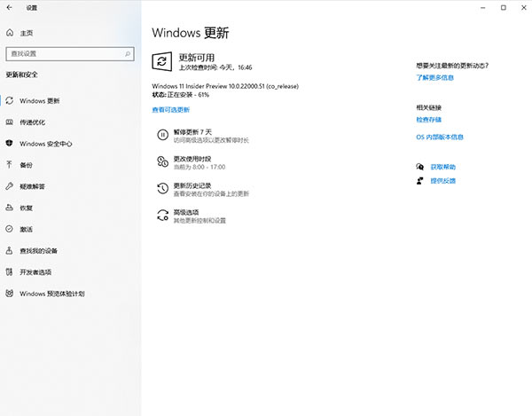Click the 获取帮助 chat bubble icon
Viewport: 532px width, 416px height.
420,167
